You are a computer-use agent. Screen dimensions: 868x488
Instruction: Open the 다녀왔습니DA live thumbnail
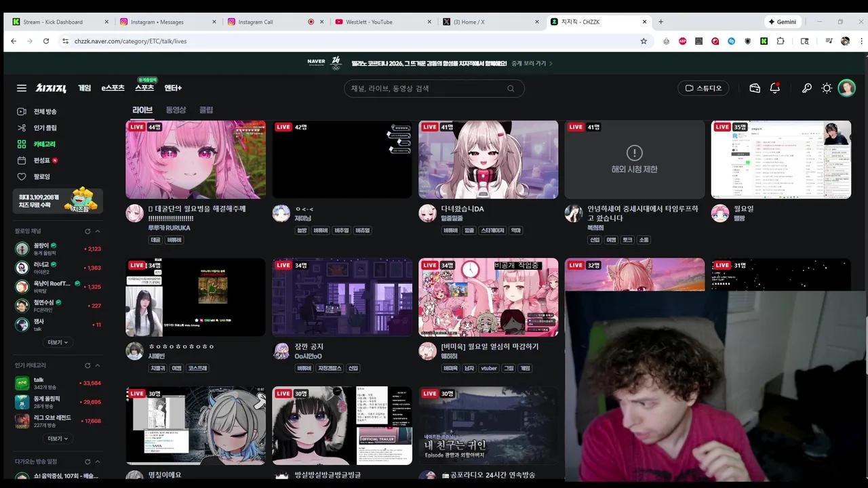[x=488, y=159]
